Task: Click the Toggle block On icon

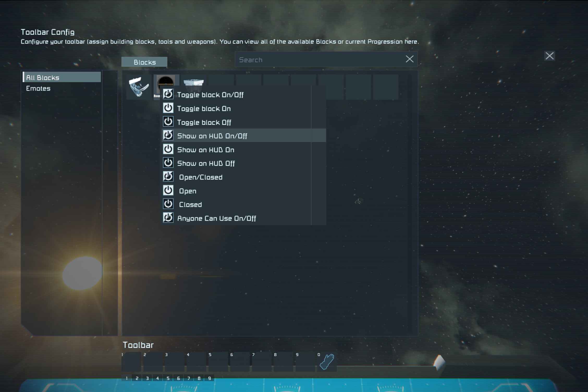Action: pyautogui.click(x=168, y=108)
